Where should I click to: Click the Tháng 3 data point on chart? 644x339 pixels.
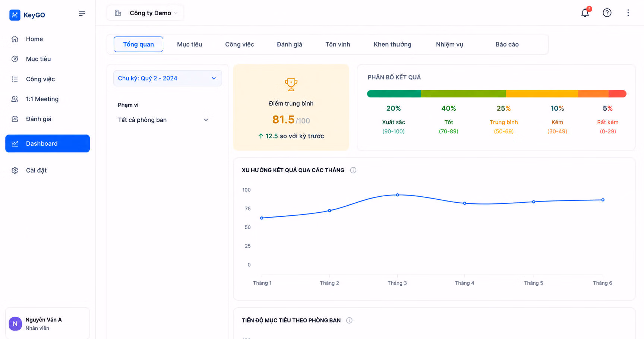(x=397, y=195)
